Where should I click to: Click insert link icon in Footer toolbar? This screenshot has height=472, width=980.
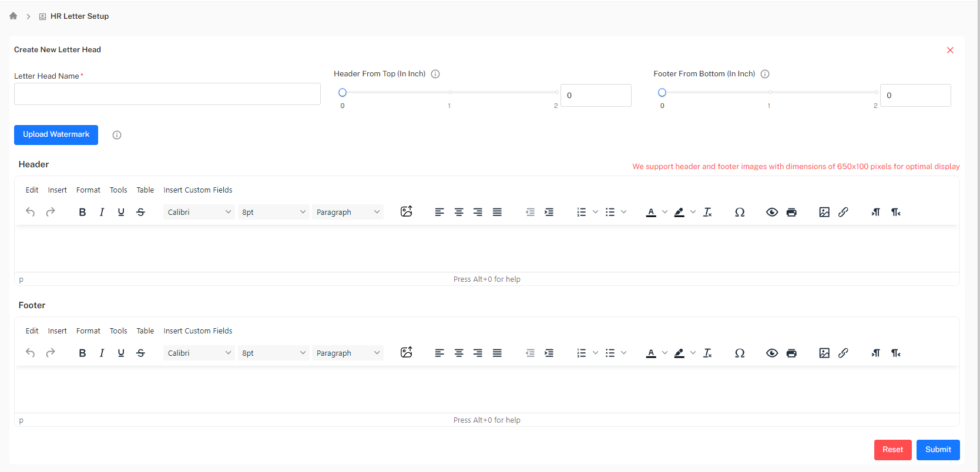pyautogui.click(x=843, y=353)
